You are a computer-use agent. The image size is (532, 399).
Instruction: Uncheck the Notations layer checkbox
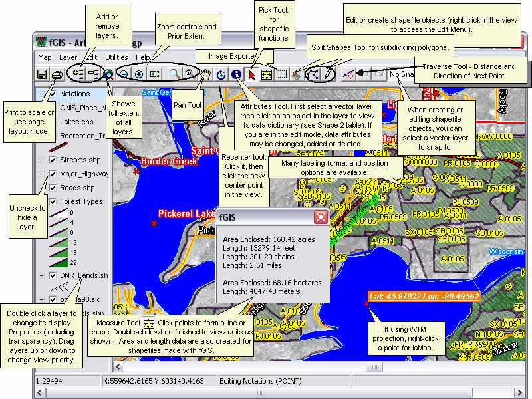(x=53, y=94)
